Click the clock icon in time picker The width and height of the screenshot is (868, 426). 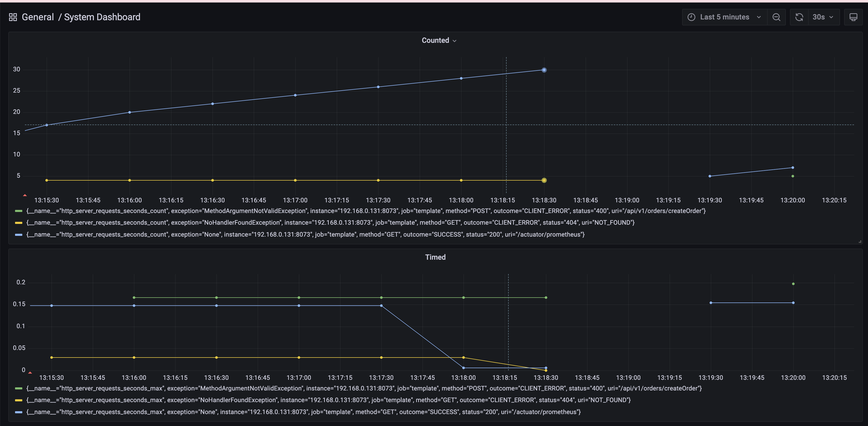(x=691, y=17)
